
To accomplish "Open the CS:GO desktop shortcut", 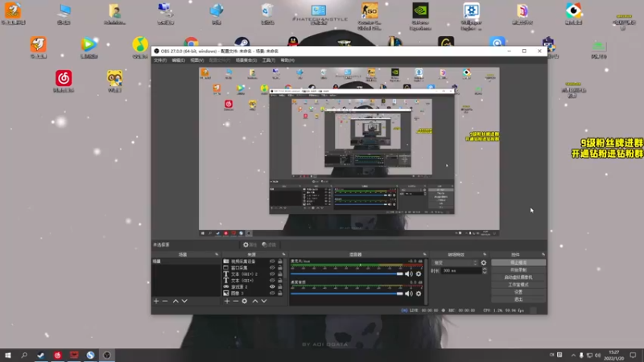I will click(369, 15).
